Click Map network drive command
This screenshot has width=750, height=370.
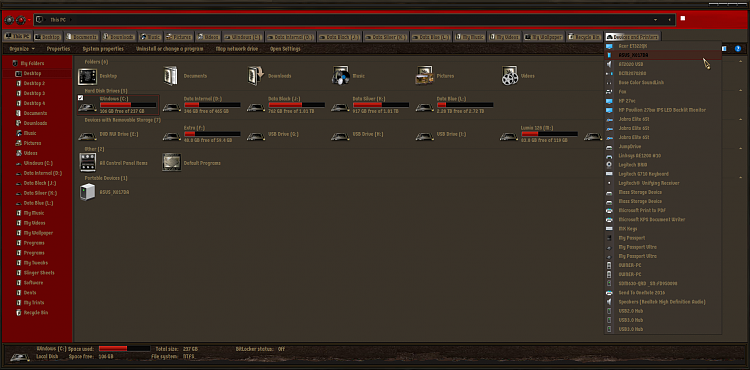click(237, 49)
